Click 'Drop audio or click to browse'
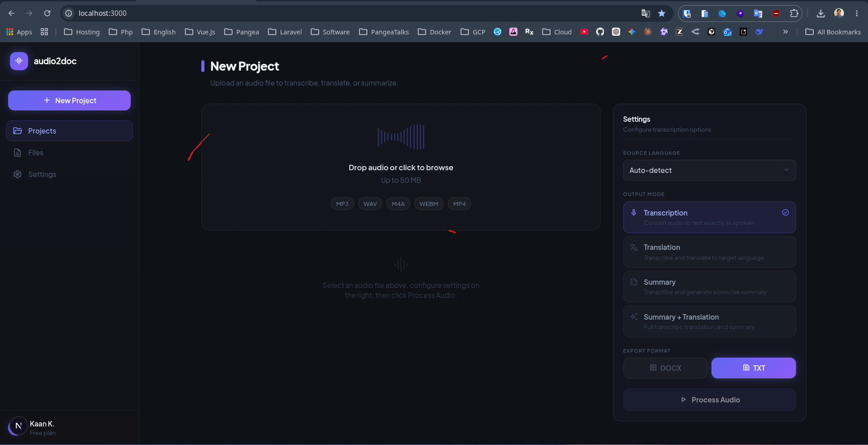This screenshot has width=868, height=445. pos(401,167)
